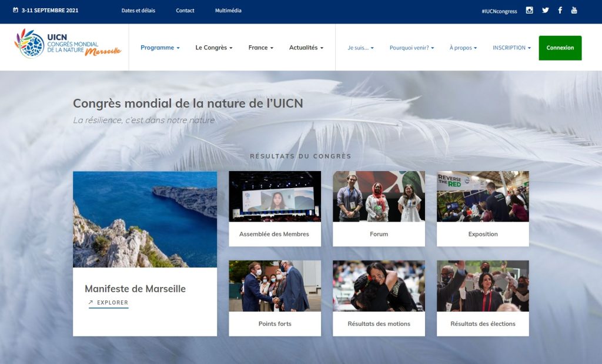
Task: Expand the Programme dropdown
Action: coord(160,48)
